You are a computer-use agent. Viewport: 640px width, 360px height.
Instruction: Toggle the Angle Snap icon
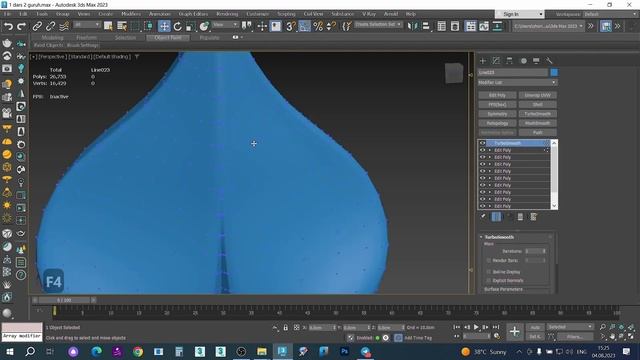304,27
